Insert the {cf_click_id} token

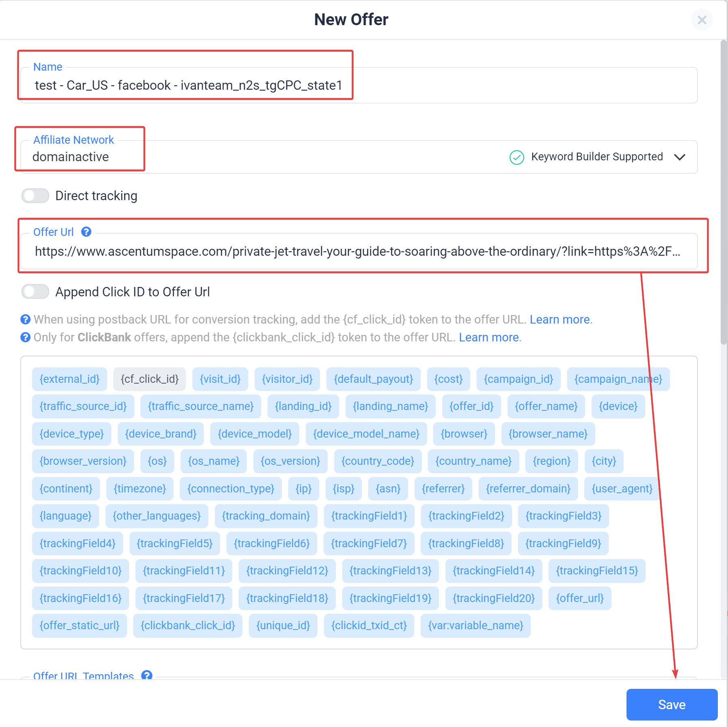click(x=149, y=379)
